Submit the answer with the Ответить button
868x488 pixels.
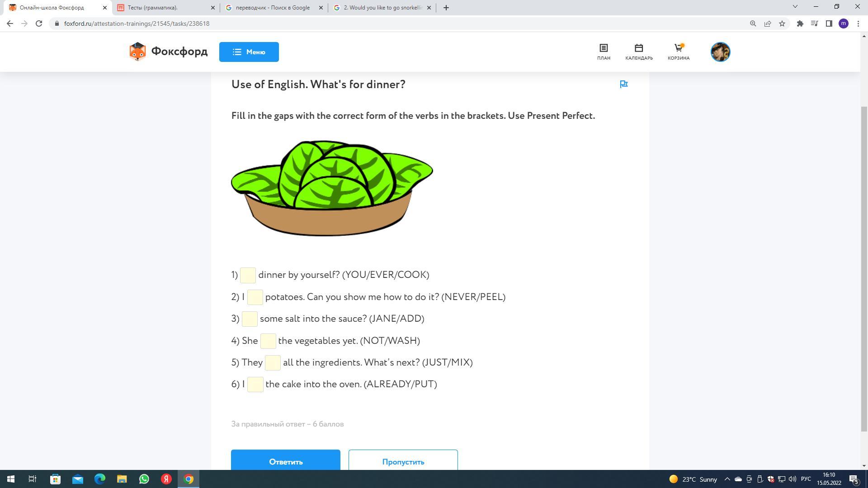[x=286, y=460]
